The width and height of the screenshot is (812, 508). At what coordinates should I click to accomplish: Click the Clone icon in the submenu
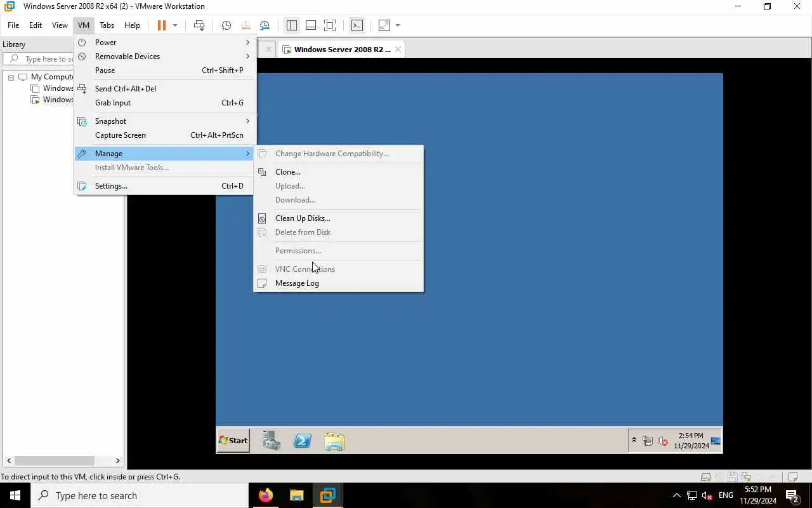pyautogui.click(x=262, y=172)
